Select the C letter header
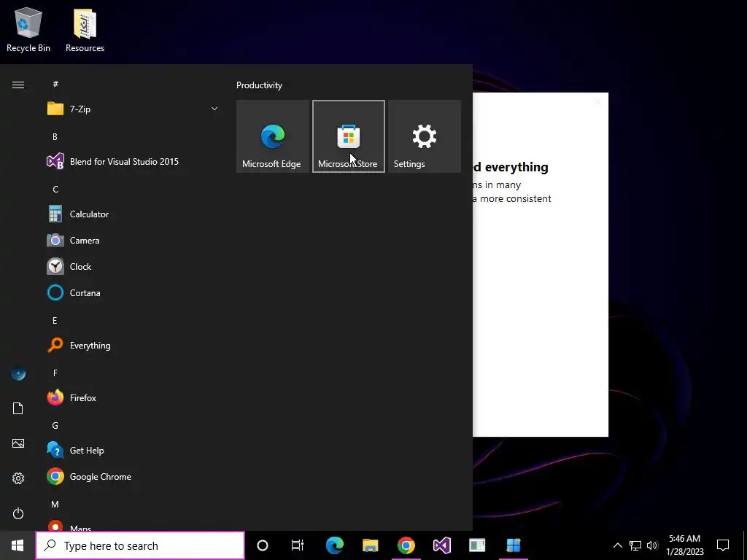The image size is (747, 560). [55, 189]
